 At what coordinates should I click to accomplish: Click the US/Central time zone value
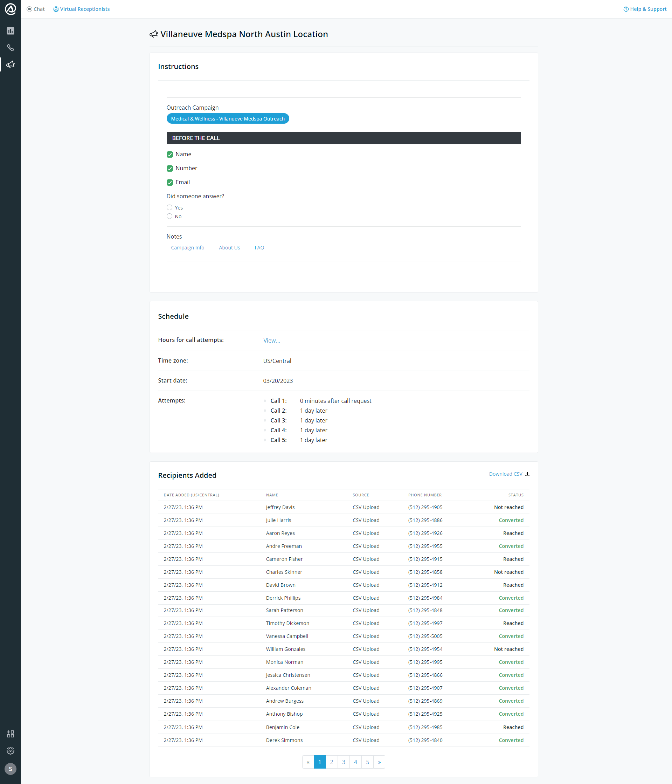click(x=277, y=360)
